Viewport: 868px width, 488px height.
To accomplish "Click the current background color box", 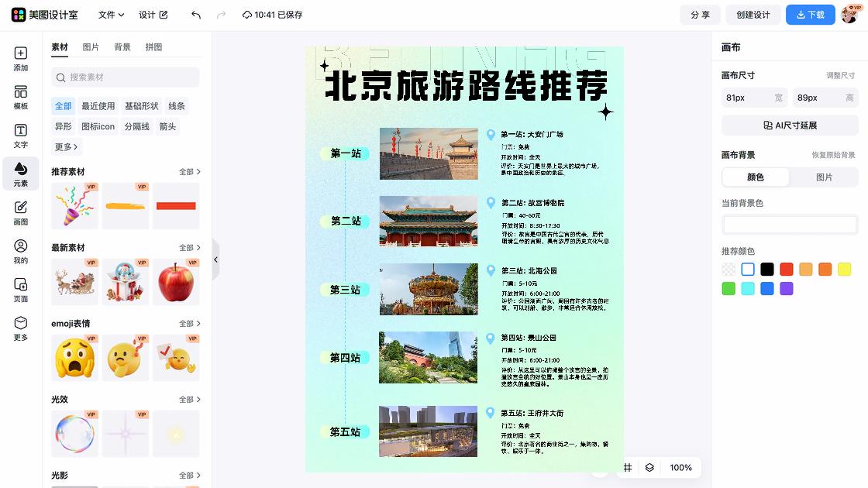I will (x=790, y=225).
